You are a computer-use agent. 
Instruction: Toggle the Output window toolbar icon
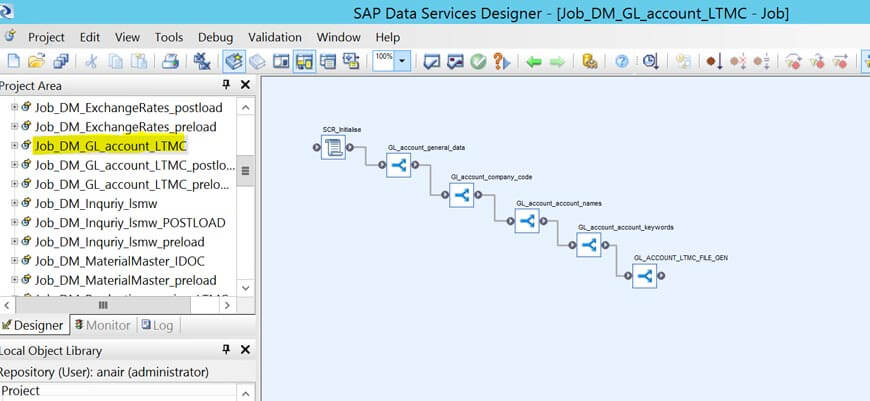(x=328, y=62)
